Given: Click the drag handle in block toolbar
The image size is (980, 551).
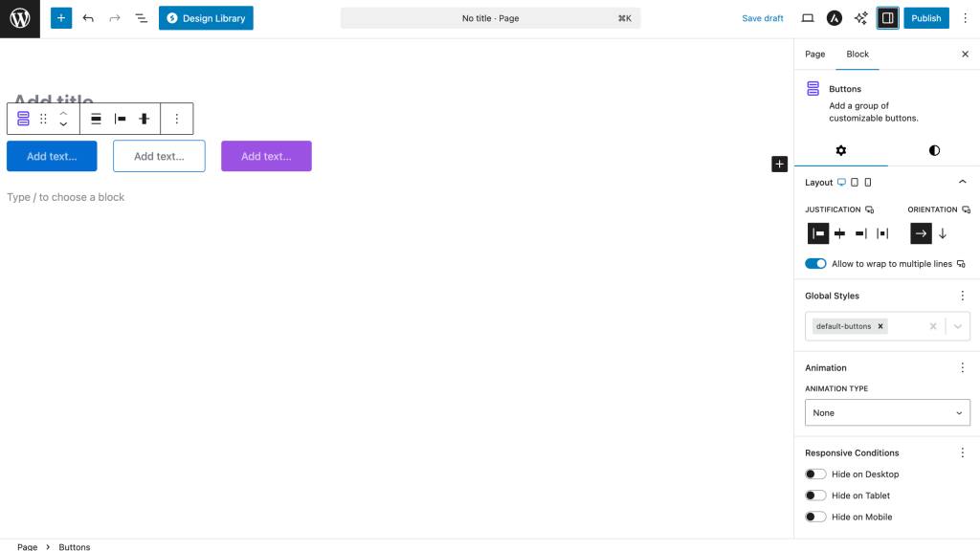Looking at the screenshot, I should pos(43,119).
